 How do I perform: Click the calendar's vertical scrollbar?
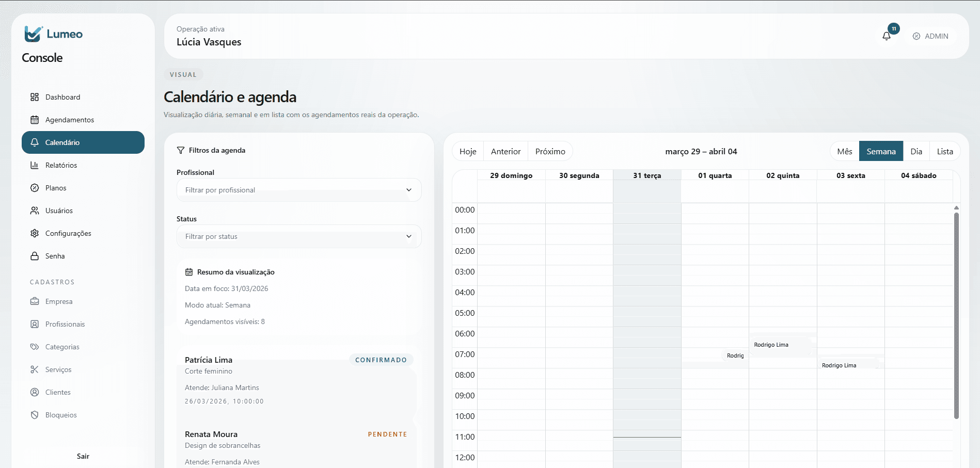coord(956,315)
